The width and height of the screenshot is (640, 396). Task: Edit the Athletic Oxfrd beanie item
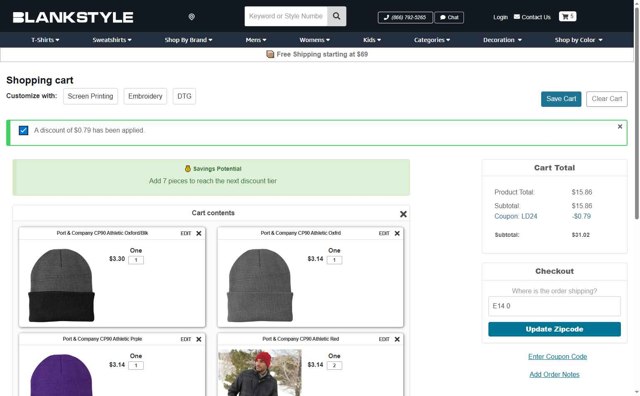click(384, 233)
